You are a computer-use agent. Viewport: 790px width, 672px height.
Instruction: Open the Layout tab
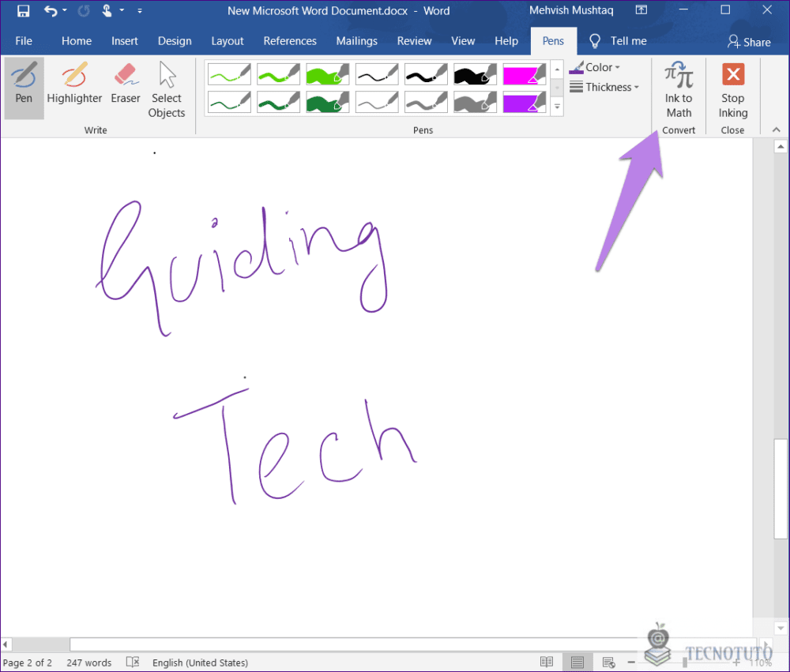click(228, 41)
